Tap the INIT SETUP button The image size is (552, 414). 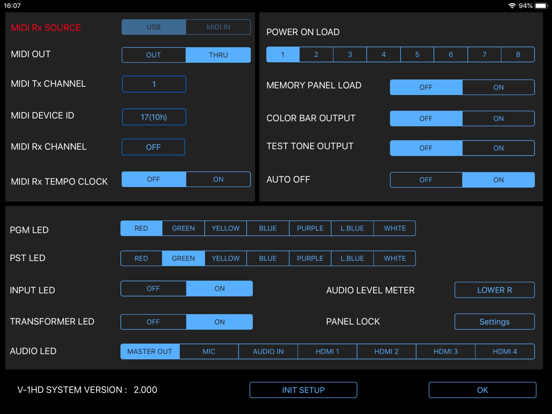[303, 390]
